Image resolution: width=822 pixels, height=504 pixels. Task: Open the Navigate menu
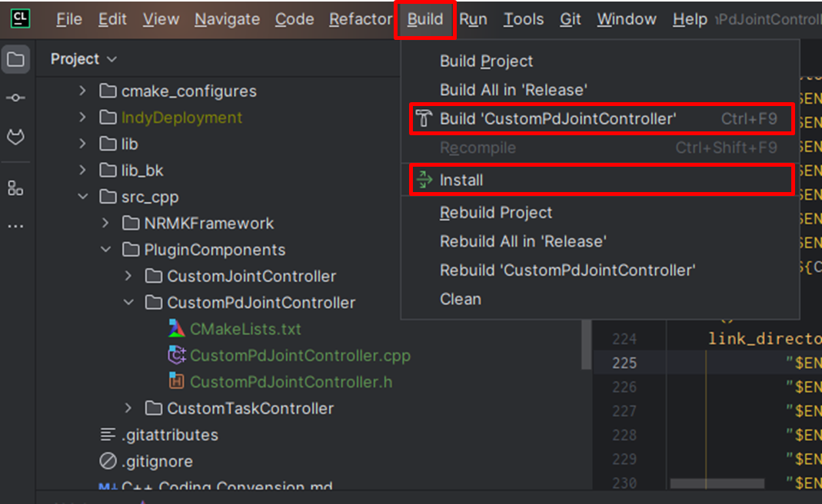227,19
